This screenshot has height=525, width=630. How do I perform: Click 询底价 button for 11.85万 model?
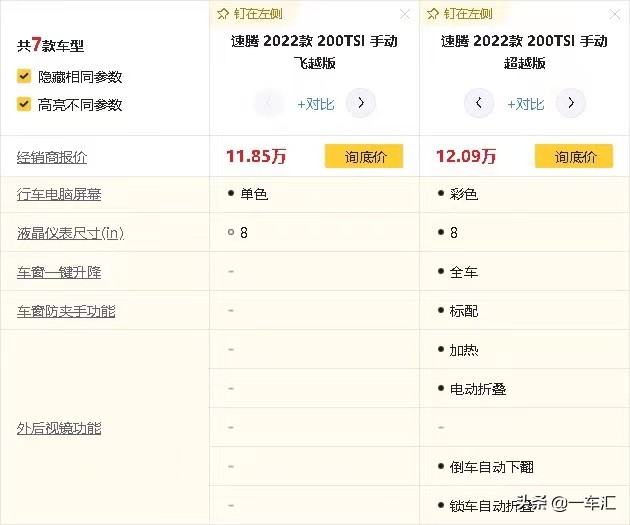[x=364, y=156]
